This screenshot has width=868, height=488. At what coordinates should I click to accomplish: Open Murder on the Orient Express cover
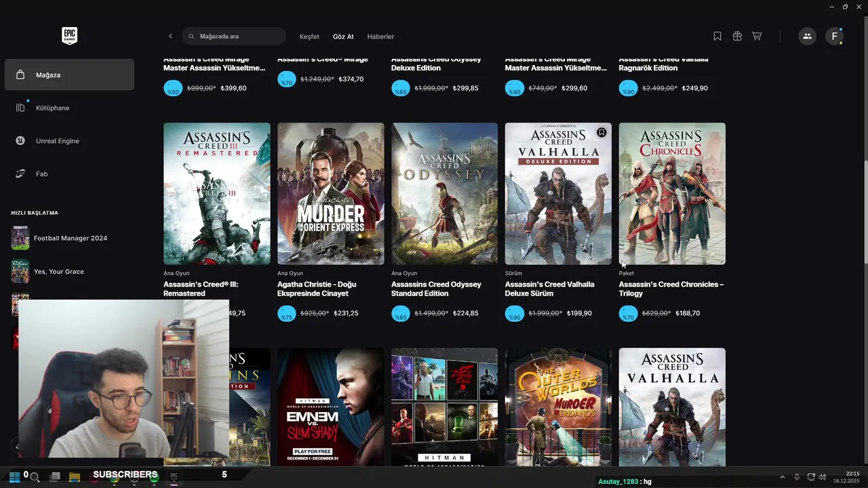coord(331,193)
